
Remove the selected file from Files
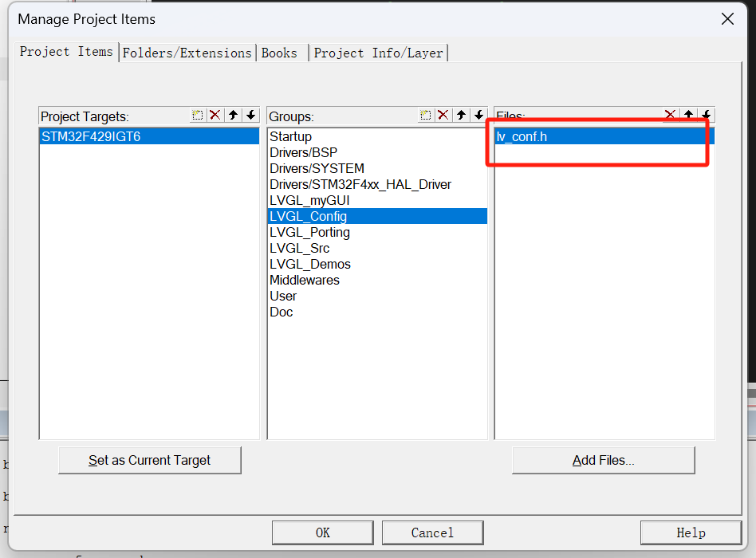point(671,116)
